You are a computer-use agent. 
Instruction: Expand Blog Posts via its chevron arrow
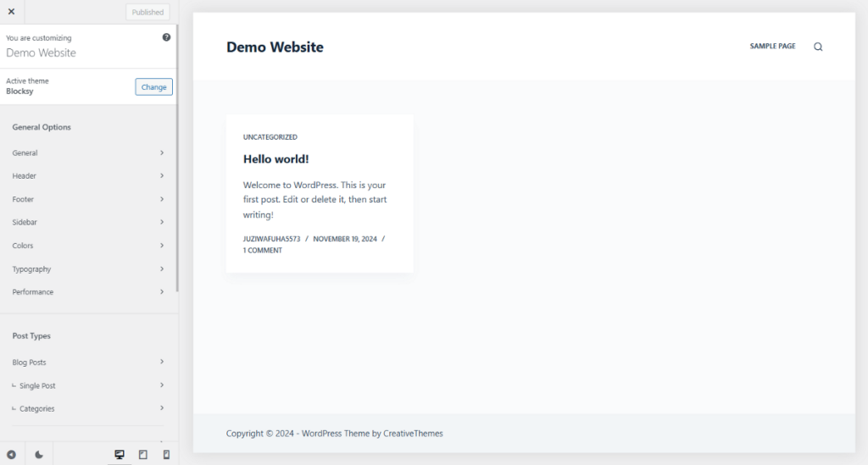point(162,362)
